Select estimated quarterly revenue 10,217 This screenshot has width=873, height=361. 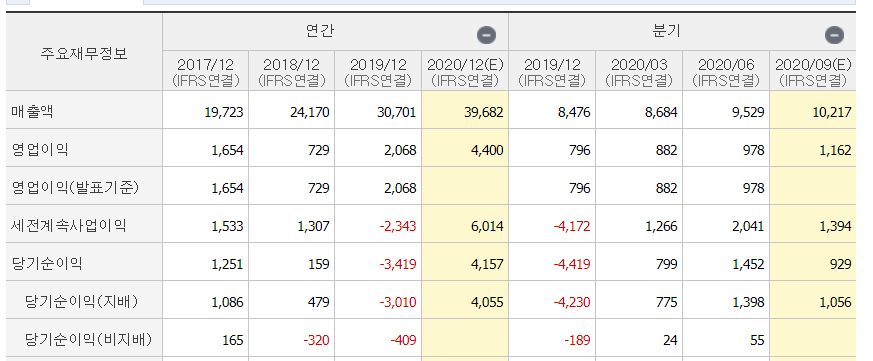(831, 113)
